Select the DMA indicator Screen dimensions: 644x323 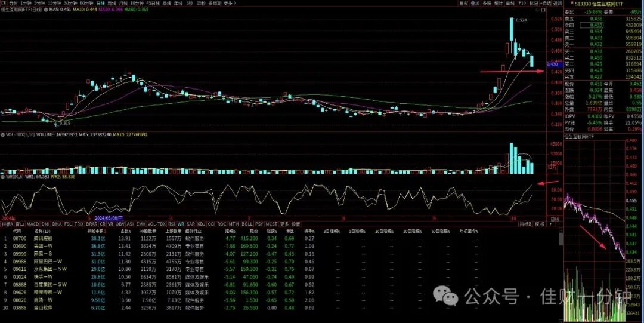[57, 224]
